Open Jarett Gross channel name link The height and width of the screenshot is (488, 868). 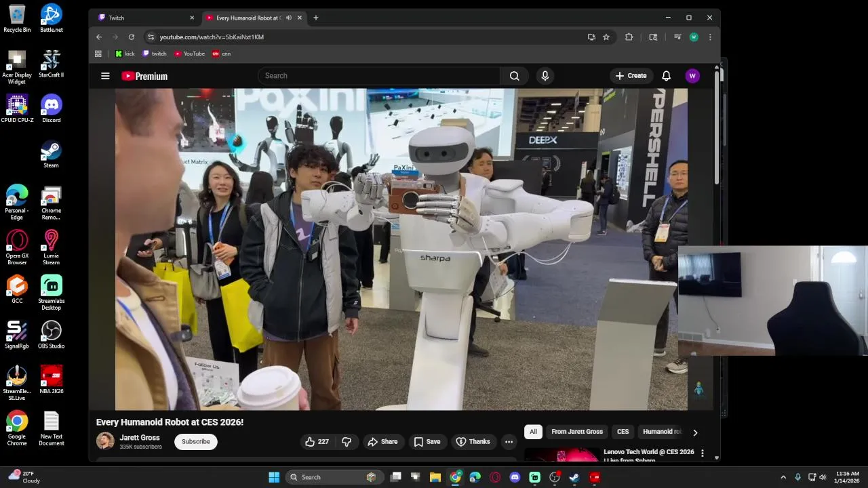[140, 438]
